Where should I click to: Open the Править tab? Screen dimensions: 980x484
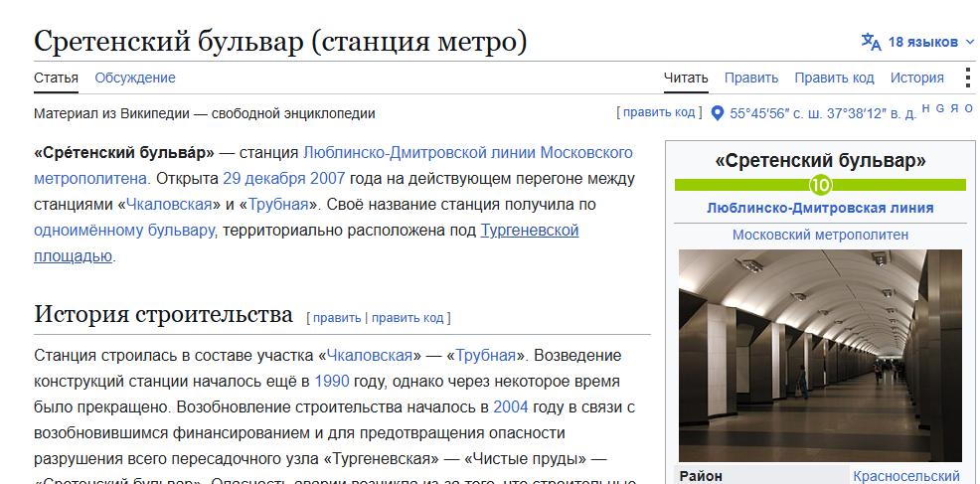coord(751,79)
